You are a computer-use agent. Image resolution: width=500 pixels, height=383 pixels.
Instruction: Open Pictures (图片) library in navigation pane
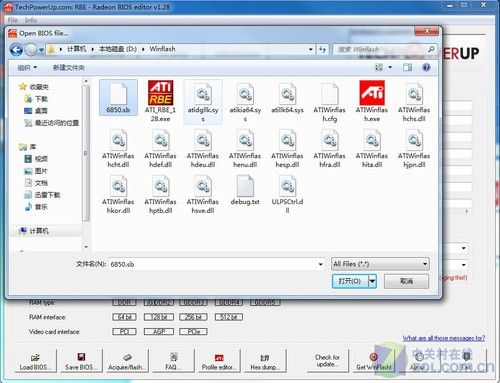tap(36, 171)
